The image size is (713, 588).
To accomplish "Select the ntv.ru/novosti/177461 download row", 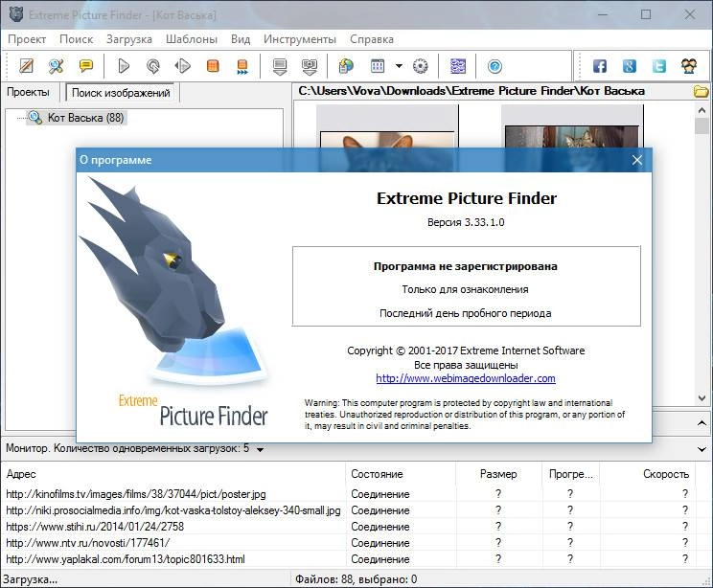I will point(348,543).
